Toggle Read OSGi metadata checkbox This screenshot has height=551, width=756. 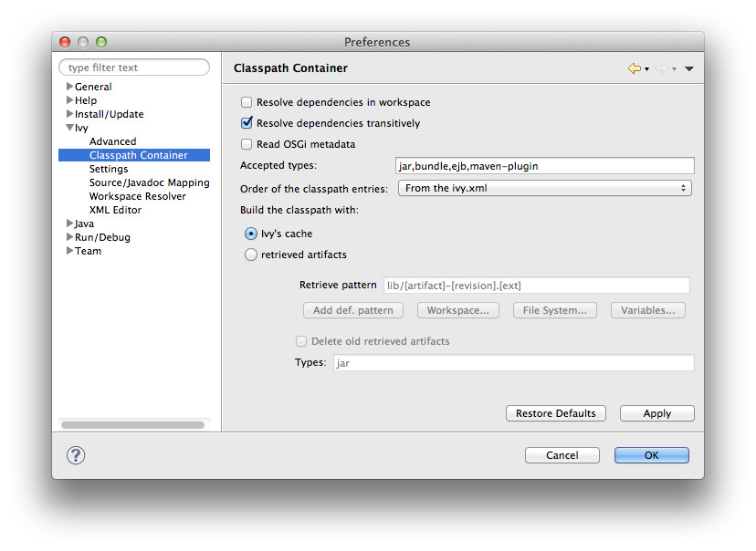[x=247, y=144]
